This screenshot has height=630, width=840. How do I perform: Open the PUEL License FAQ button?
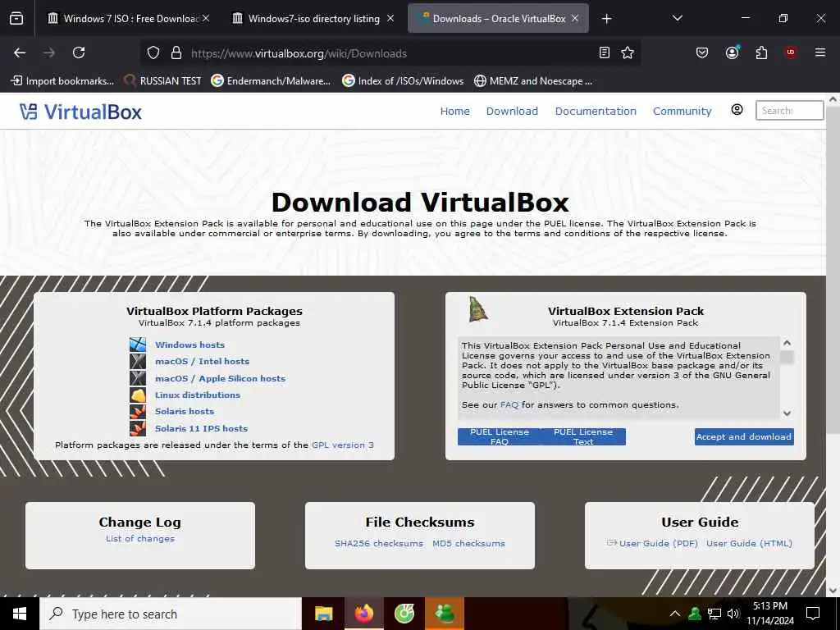[x=500, y=436]
